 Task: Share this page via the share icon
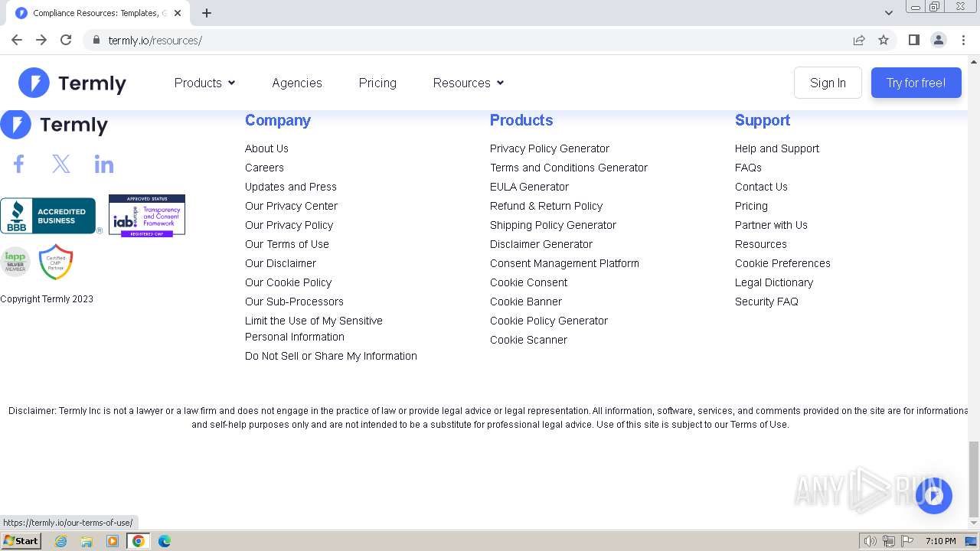(x=859, y=40)
